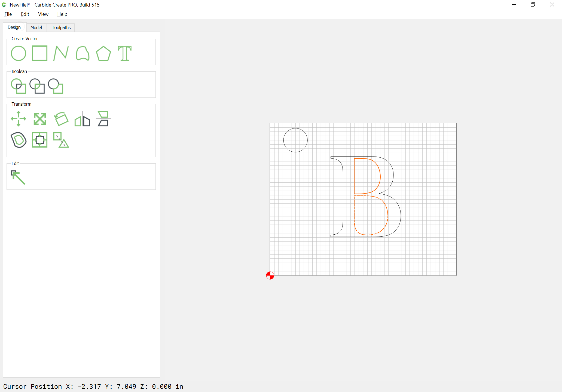
Task: Select the Text tool
Action: tap(125, 53)
